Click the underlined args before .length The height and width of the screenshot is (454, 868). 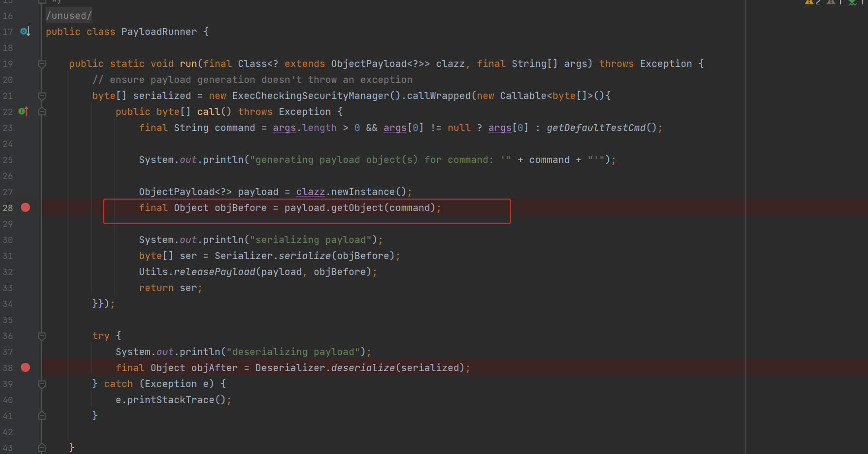284,128
